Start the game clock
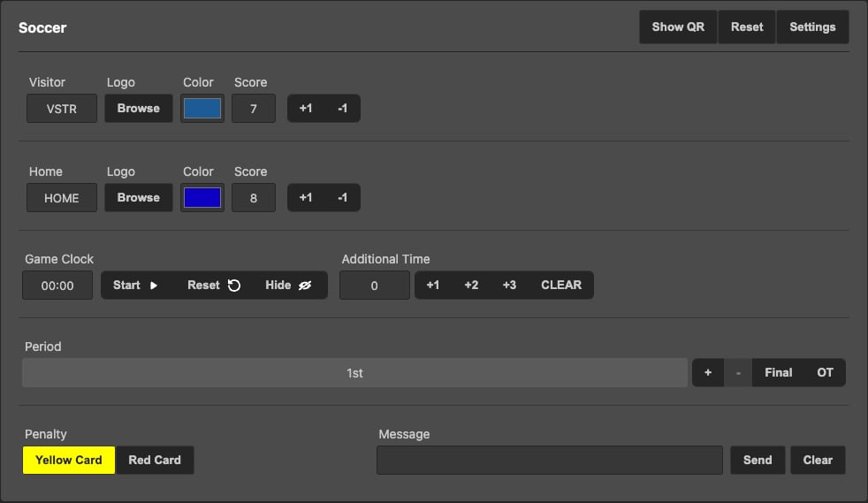 (x=135, y=285)
